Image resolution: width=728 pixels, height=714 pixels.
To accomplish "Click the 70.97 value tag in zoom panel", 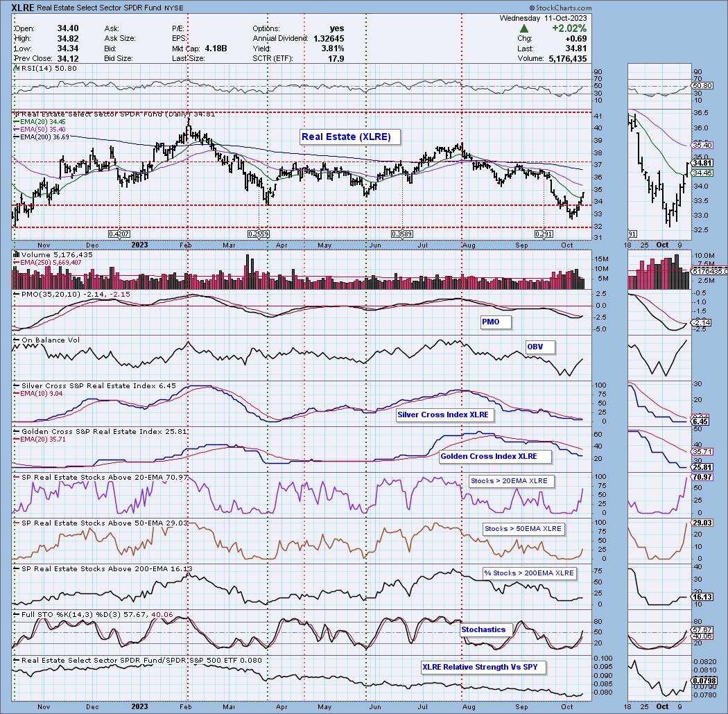I will (x=702, y=477).
